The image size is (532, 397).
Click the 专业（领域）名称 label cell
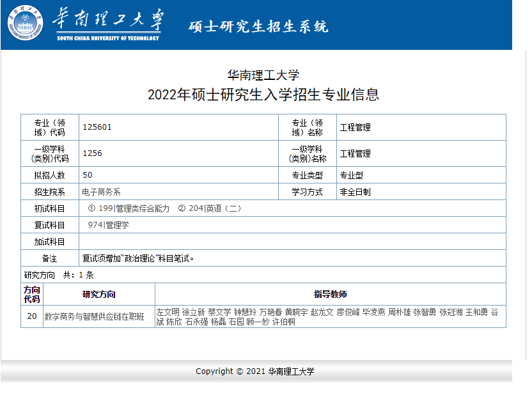[308, 127]
